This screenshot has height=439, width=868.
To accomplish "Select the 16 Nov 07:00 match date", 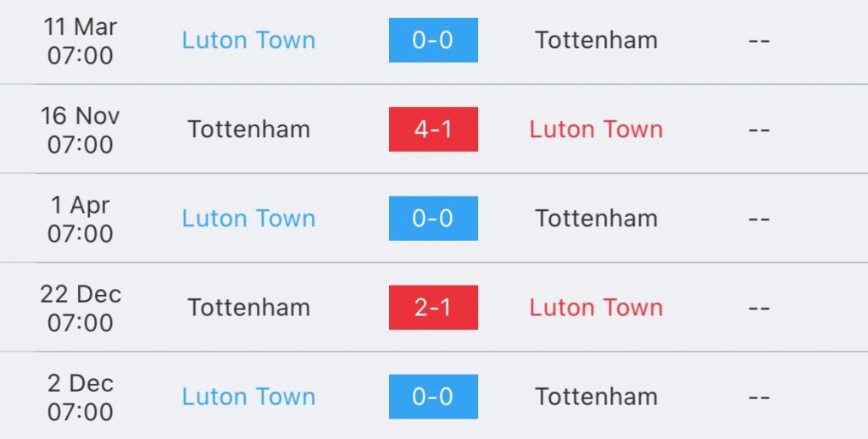I will [81, 131].
